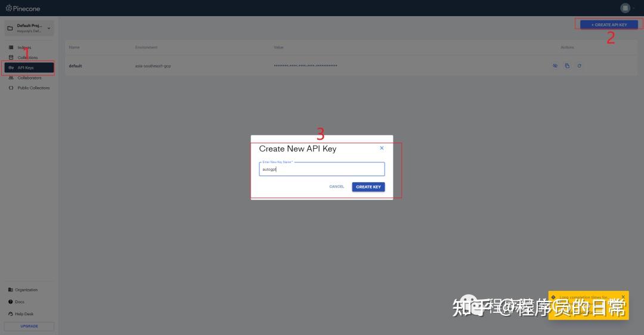Screen dimensions: 644x335
Task: Expand the Default Project dropdown
Action: click(29, 28)
